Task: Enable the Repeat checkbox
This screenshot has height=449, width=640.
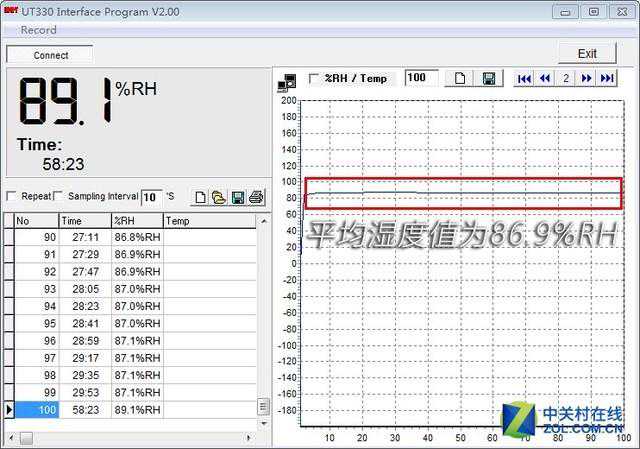Action: [12, 196]
